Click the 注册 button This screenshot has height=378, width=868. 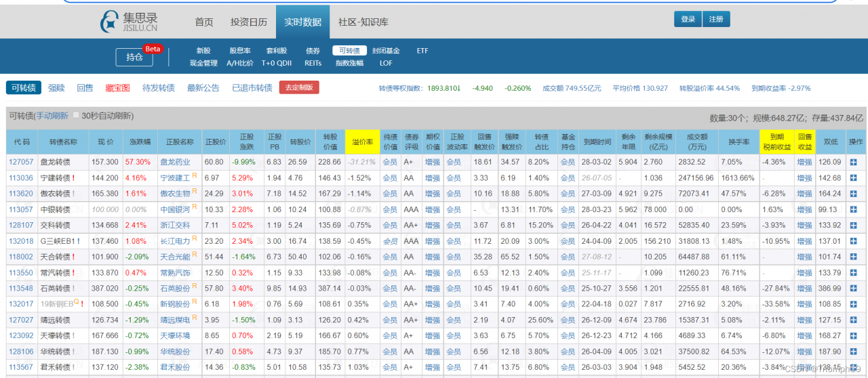click(x=716, y=19)
